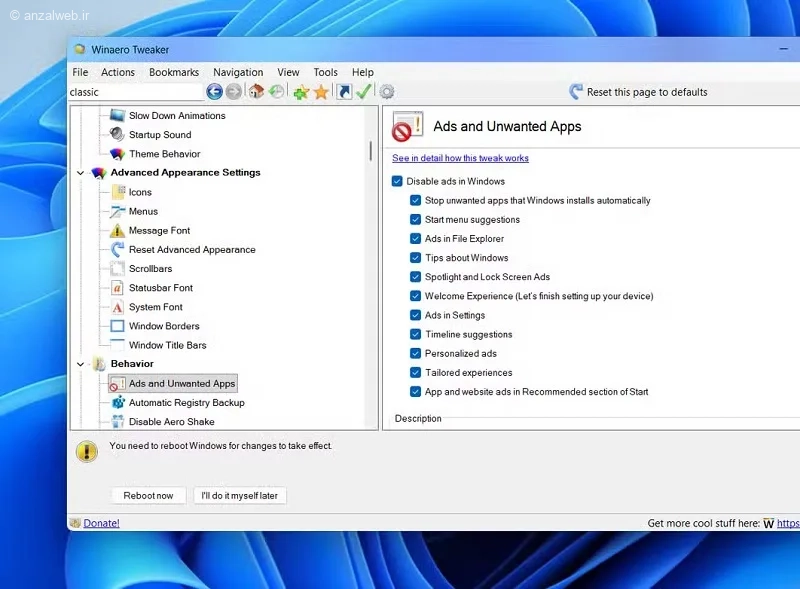The width and height of the screenshot is (800, 589).
Task: Open settings via the gear toolbar icon
Action: pyautogui.click(x=387, y=92)
